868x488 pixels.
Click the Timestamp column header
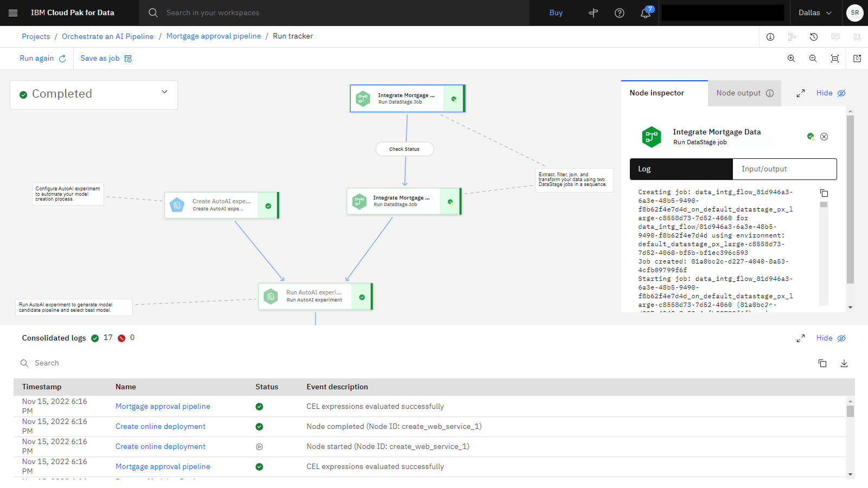(x=42, y=387)
